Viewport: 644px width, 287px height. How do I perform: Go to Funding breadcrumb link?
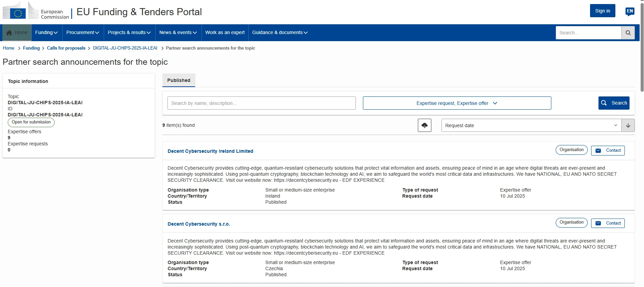coord(31,48)
